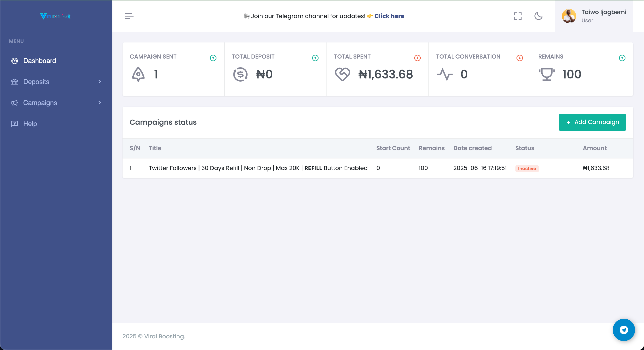Expand the Campaigns sidebar chevron
This screenshot has height=350, width=644.
(100, 103)
